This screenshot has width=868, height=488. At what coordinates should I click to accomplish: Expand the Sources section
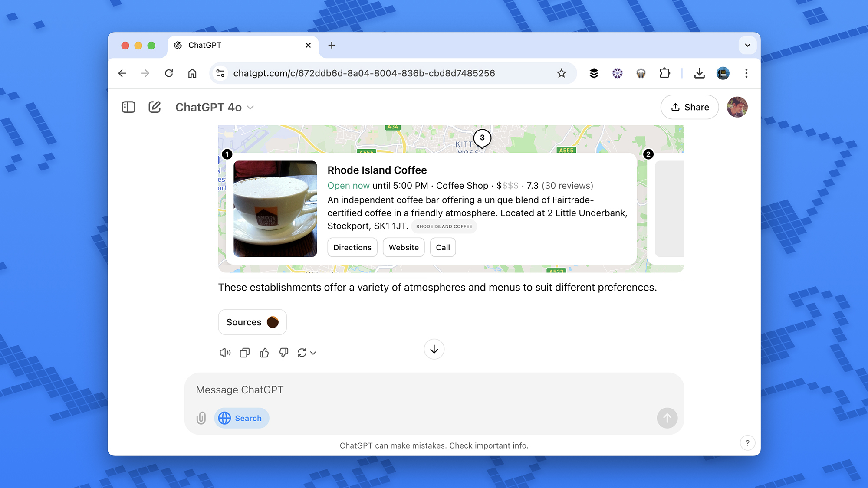click(x=252, y=322)
